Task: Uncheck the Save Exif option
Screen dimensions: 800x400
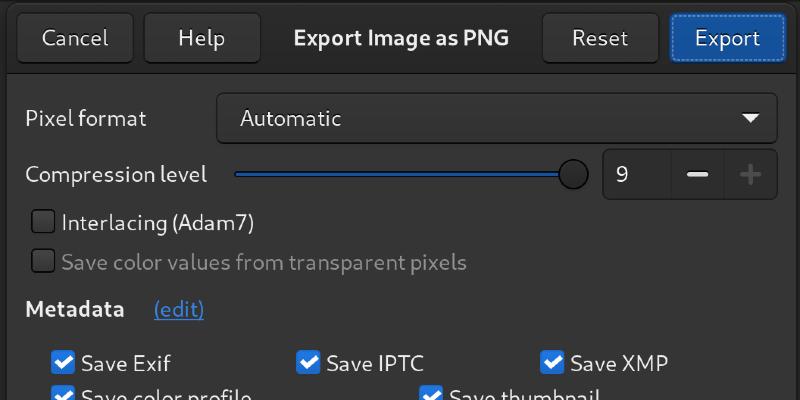Action: coord(63,362)
